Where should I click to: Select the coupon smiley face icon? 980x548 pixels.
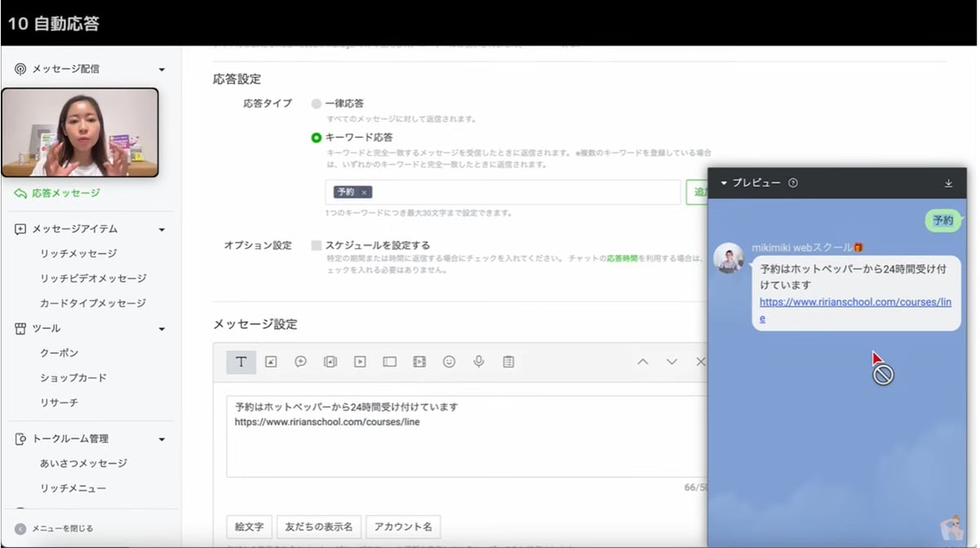(x=449, y=362)
